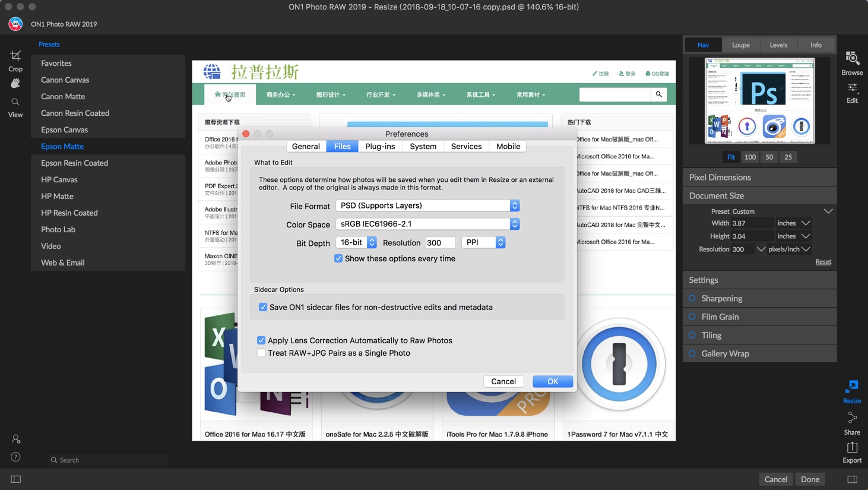868x490 pixels.
Task: Open the user account icon
Action: (x=16, y=439)
